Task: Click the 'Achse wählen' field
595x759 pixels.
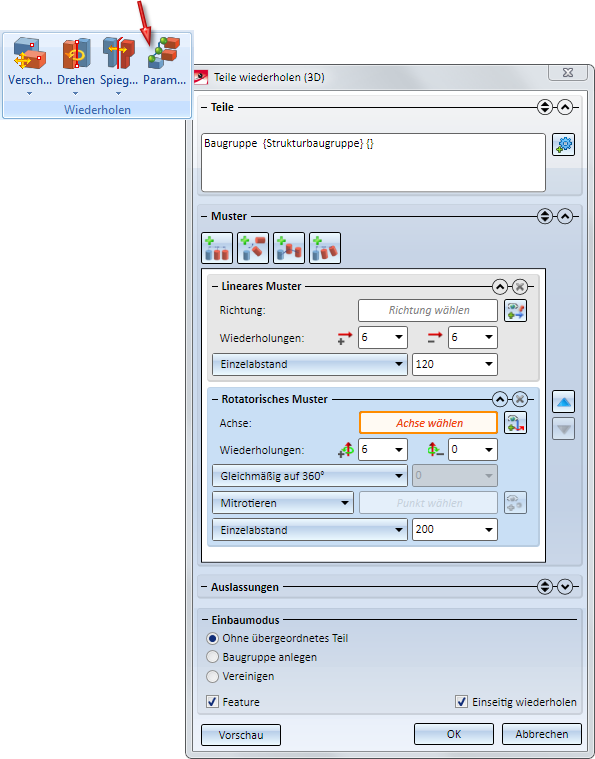Action: pos(428,423)
